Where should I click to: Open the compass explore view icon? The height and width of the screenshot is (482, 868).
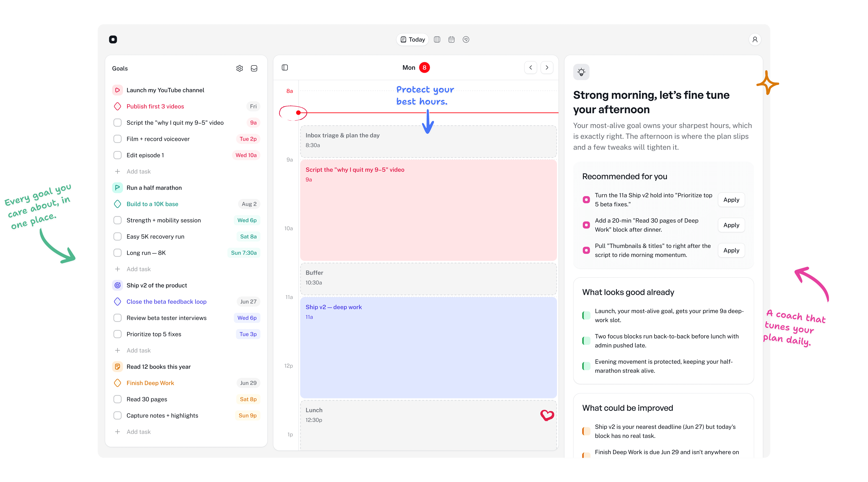coord(466,39)
